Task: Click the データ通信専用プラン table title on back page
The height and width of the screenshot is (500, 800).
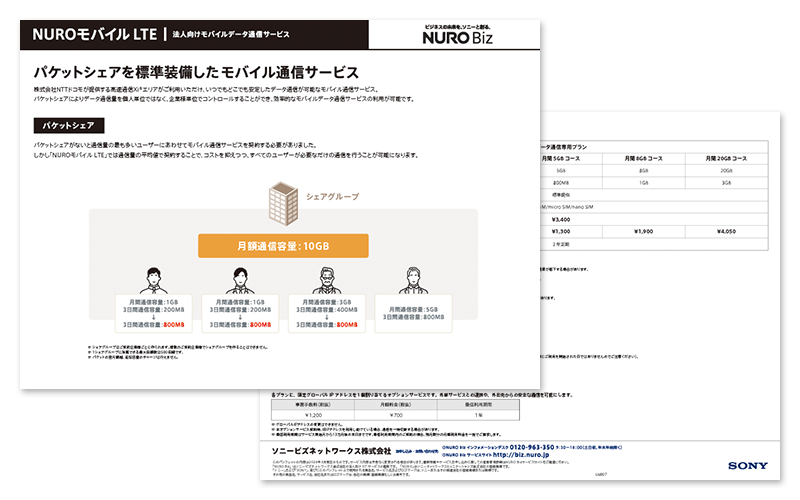Action: [564, 147]
